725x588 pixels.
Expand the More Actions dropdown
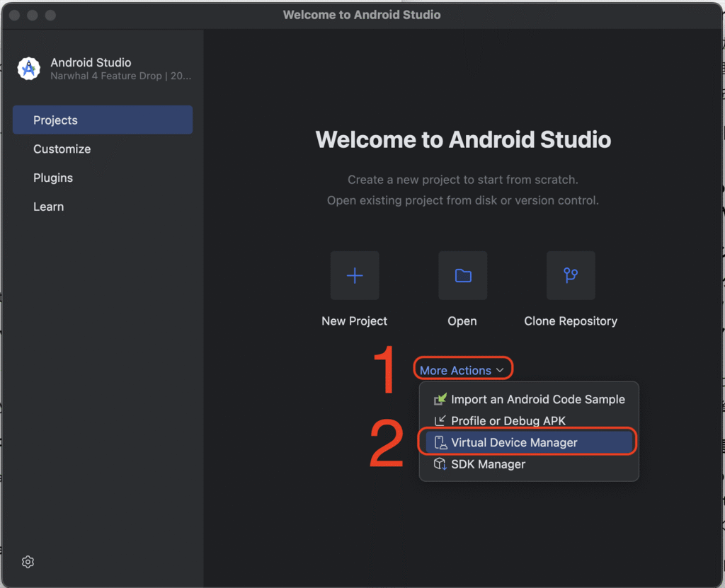(462, 370)
